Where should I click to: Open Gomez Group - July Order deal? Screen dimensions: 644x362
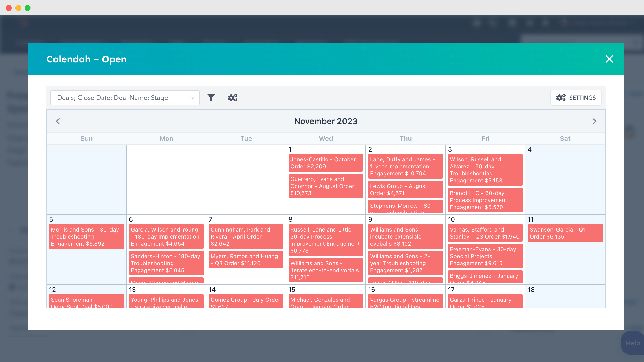point(246,301)
